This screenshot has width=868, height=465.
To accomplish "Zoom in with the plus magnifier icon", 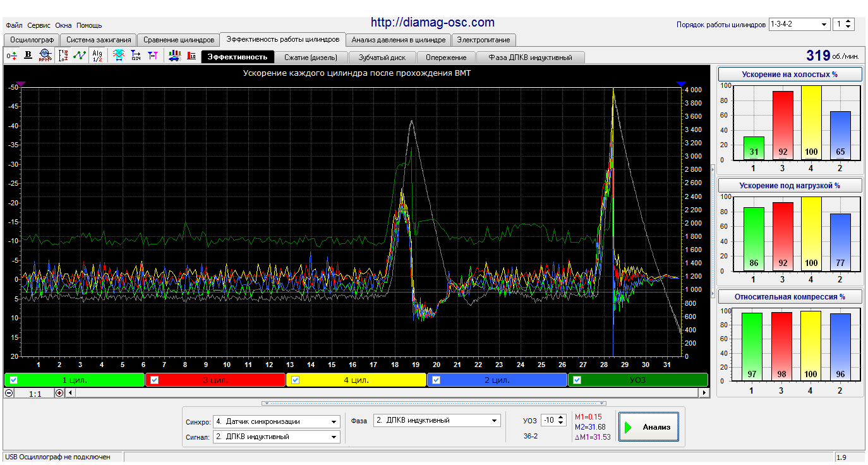I will click(59, 392).
